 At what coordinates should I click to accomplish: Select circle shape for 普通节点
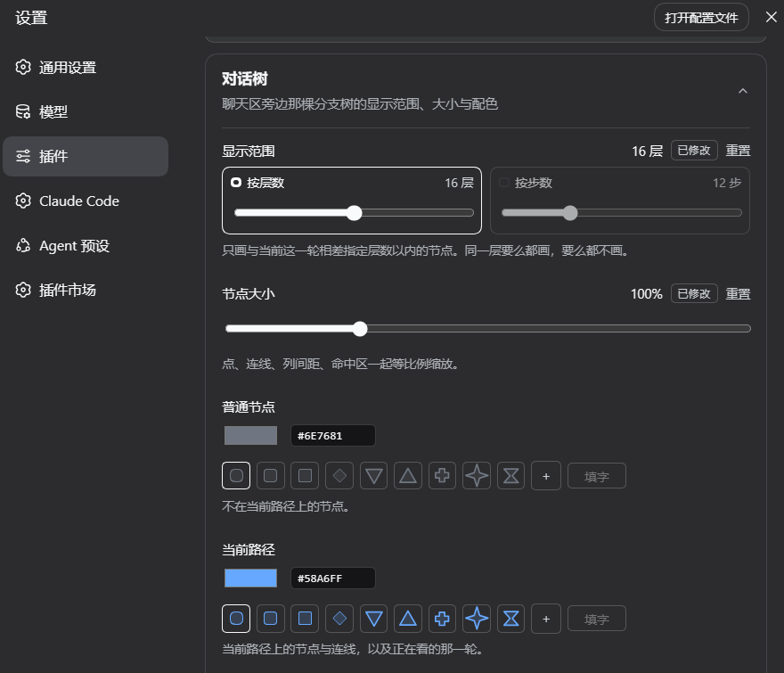coord(236,475)
